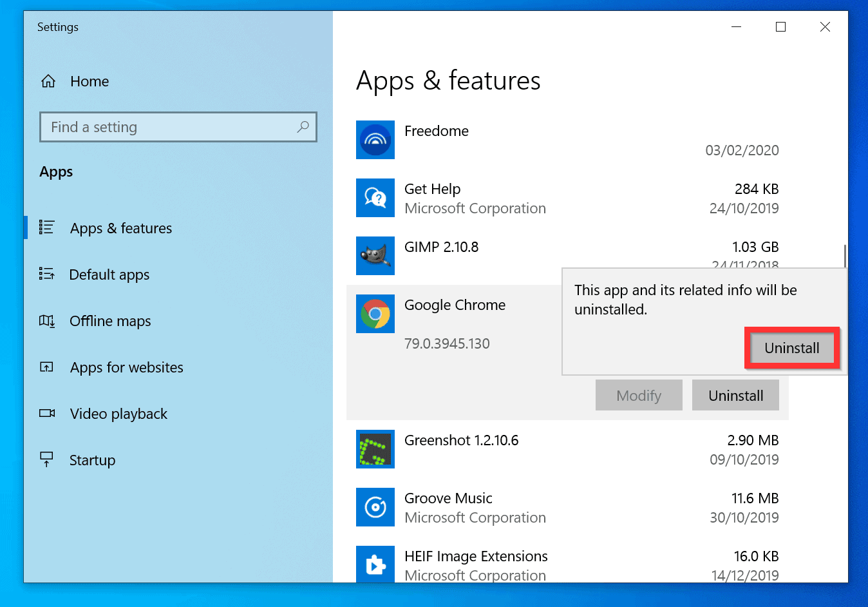Click the scrollbar on the right edge
The width and height of the screenshot is (868, 607).
pos(845,256)
